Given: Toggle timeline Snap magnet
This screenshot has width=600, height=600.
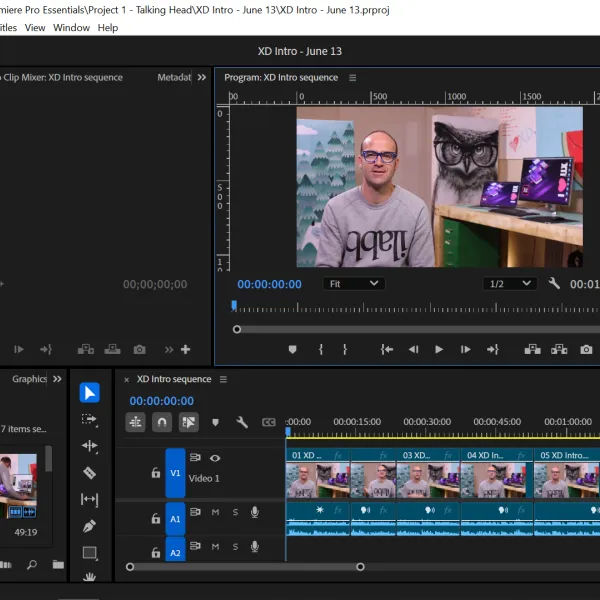Looking at the screenshot, I should [162, 422].
